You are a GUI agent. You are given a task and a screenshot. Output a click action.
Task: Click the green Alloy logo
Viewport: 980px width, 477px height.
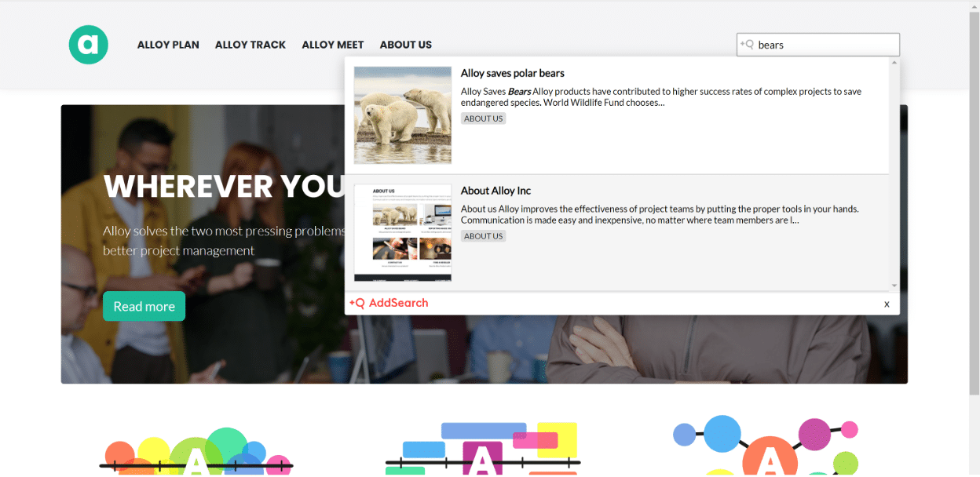(x=88, y=45)
